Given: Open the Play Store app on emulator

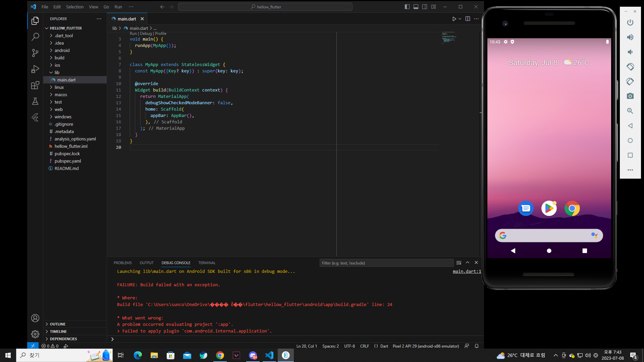Looking at the screenshot, I should [x=549, y=208].
